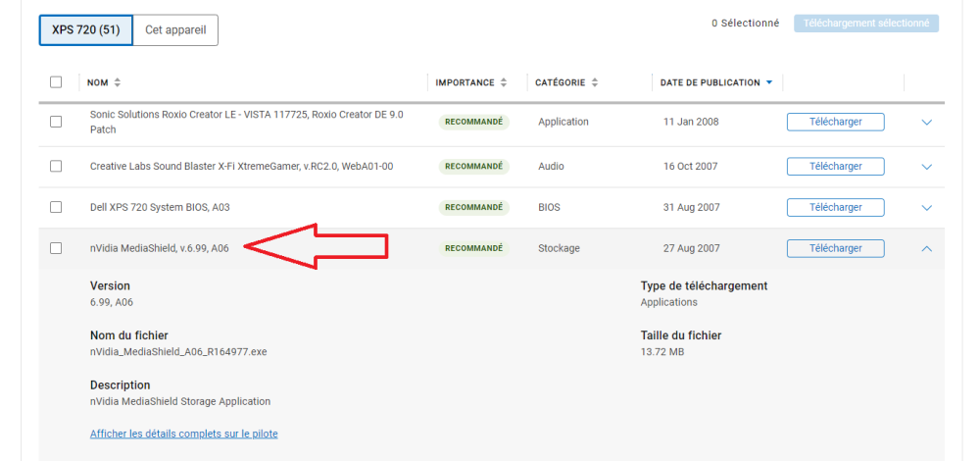Expand the Sound Blaster X-Fi row chevron
Image resolution: width=980 pixels, height=461 pixels.
927,167
